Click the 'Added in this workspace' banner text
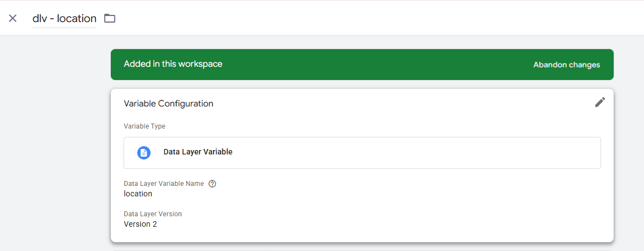Viewport: 644px width, 251px height. [173, 64]
